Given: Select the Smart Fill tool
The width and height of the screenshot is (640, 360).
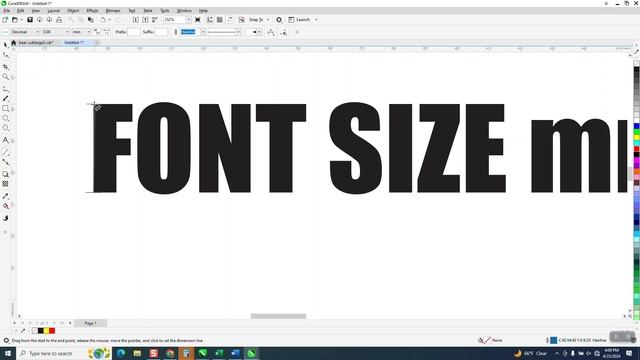Looking at the screenshot, I should (5, 218).
